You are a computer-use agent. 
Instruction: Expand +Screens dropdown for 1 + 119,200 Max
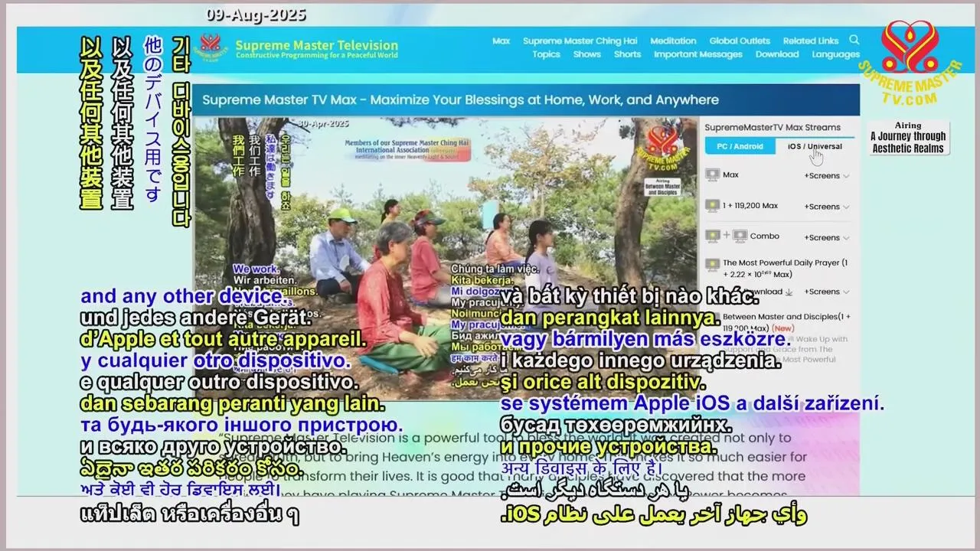tap(826, 207)
